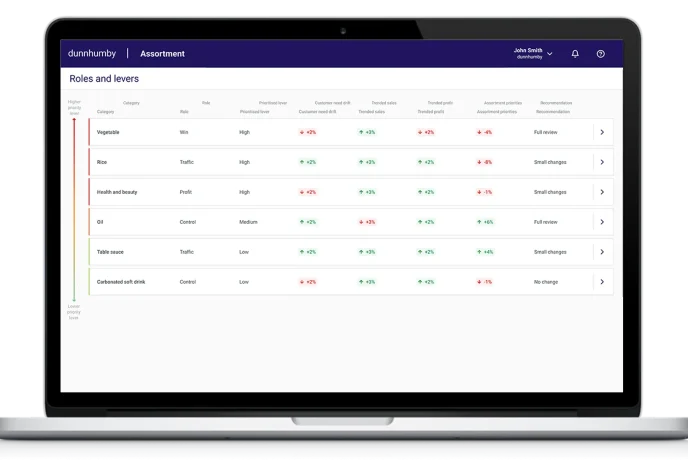
Task: Click the Table sauce row chevron arrow
Action: pos(601,252)
